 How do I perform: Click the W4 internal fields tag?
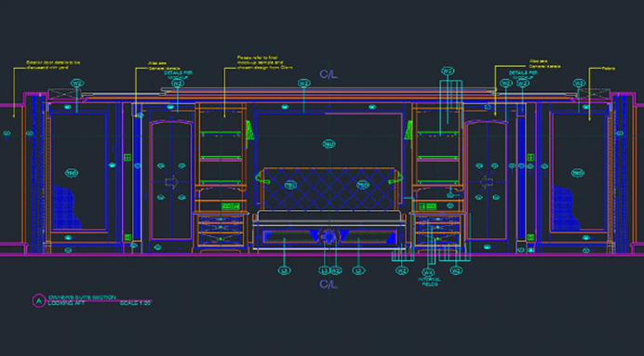tap(428, 272)
